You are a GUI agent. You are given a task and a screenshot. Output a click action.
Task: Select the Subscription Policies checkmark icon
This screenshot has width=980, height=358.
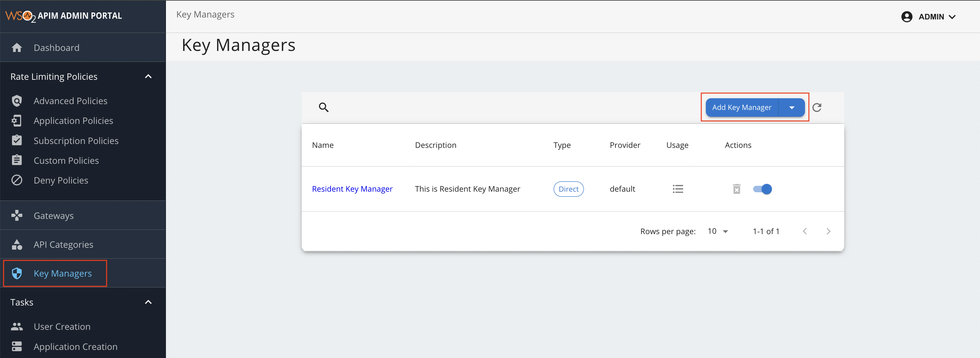pyautogui.click(x=17, y=140)
